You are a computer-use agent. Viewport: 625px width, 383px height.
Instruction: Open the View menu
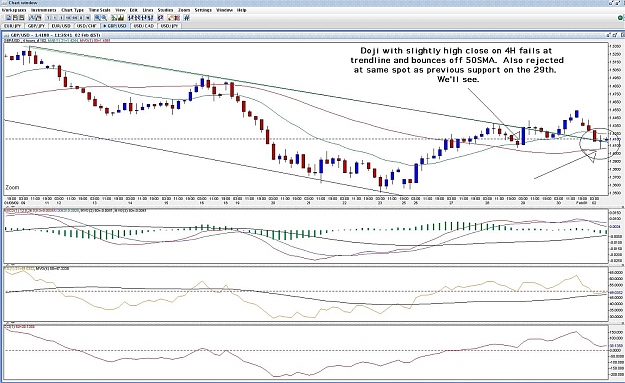pos(120,10)
